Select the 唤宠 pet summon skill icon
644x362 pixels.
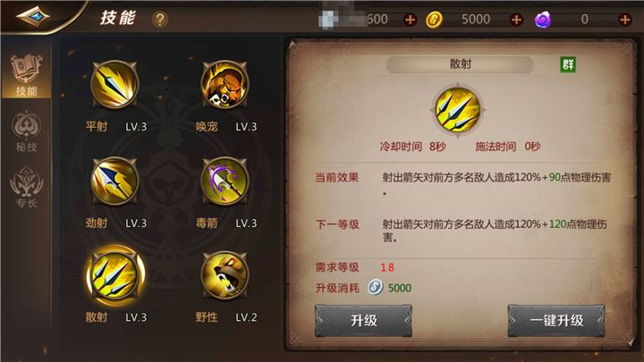point(225,85)
